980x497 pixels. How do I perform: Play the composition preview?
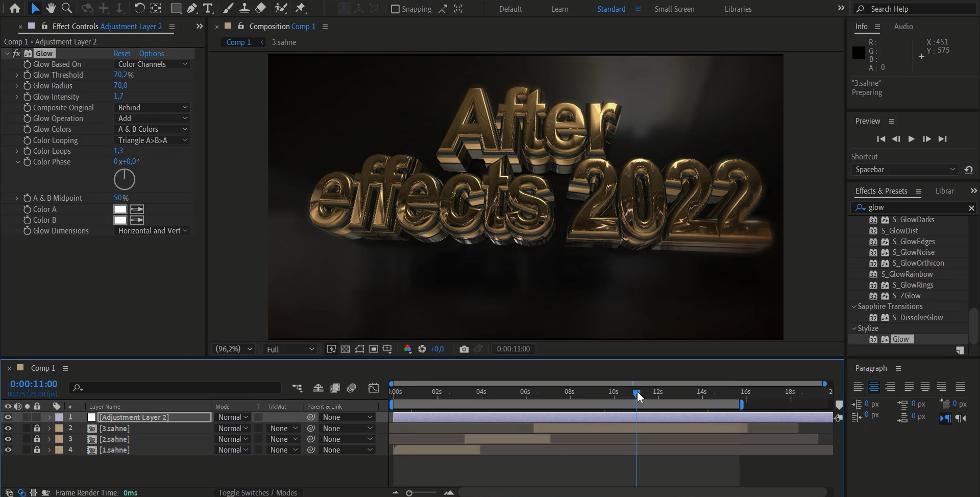click(x=911, y=139)
